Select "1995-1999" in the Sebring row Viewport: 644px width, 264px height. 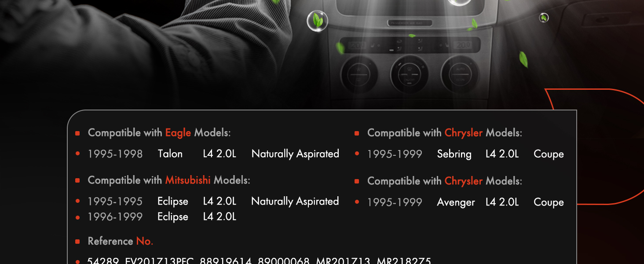395,154
